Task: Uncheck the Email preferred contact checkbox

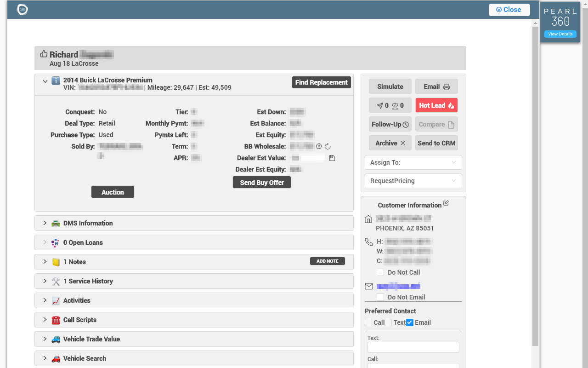Action: (410, 322)
